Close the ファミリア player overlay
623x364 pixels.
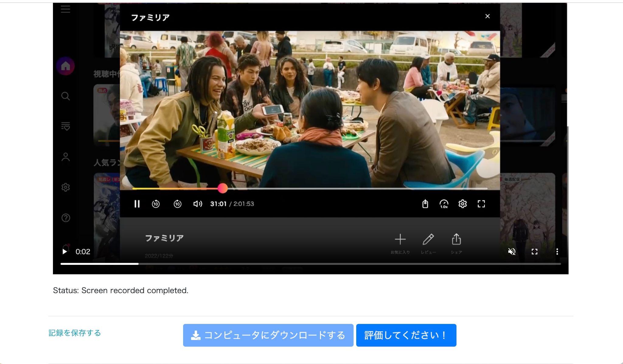(x=487, y=16)
